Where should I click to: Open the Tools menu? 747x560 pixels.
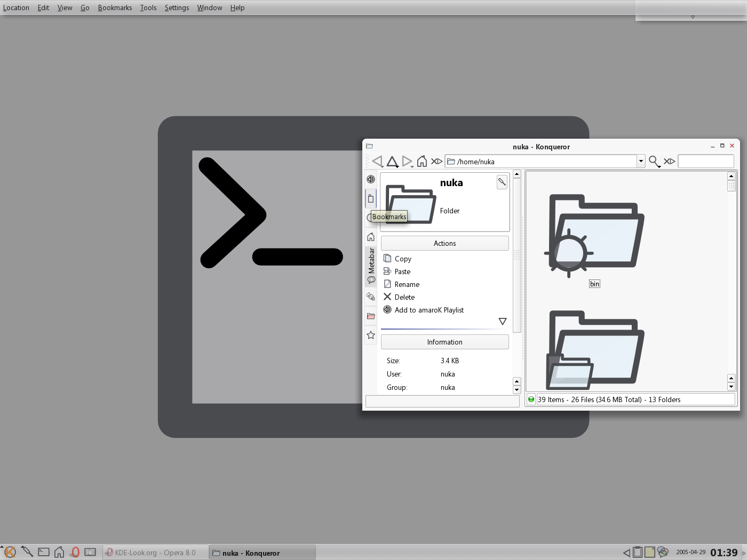tap(148, 7)
